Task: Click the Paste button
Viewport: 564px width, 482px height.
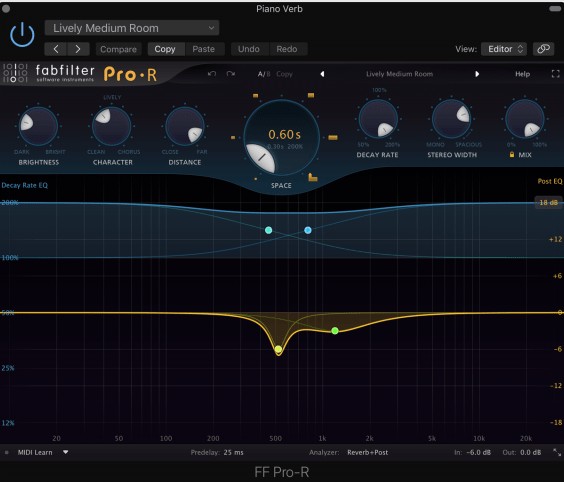Action: point(204,49)
